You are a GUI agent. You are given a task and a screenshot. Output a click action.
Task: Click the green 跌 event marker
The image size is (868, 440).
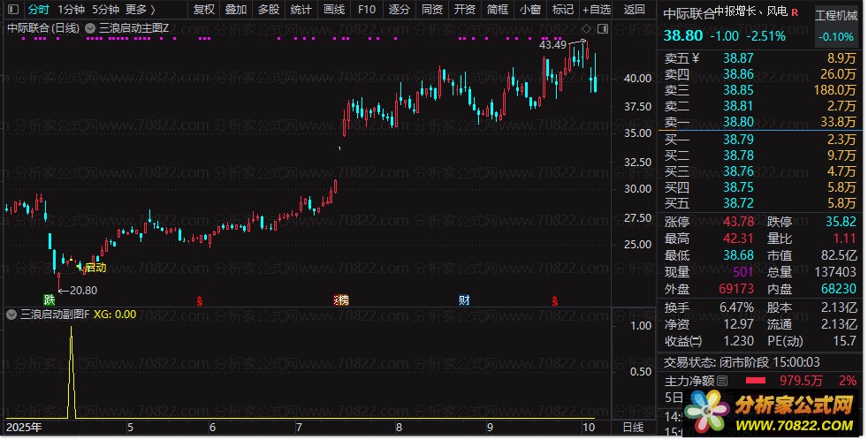49,300
